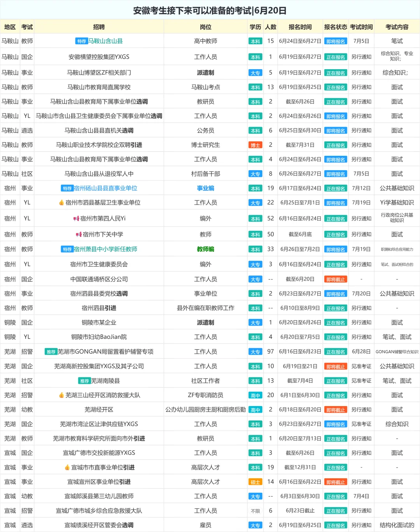
Task: Click the flame icon beside 宿州市泗县基层卫生事业单位
Action: tap(61, 202)
